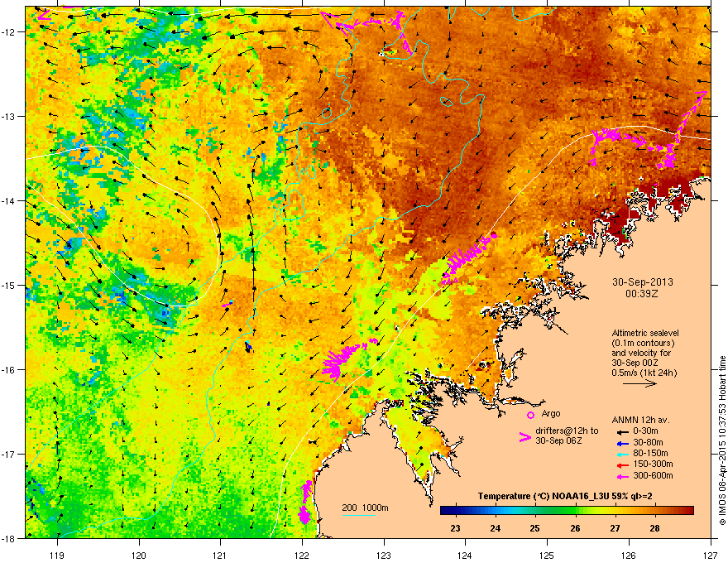Click the '150-300m' depth label
The height and width of the screenshot is (563, 728).
(x=653, y=464)
